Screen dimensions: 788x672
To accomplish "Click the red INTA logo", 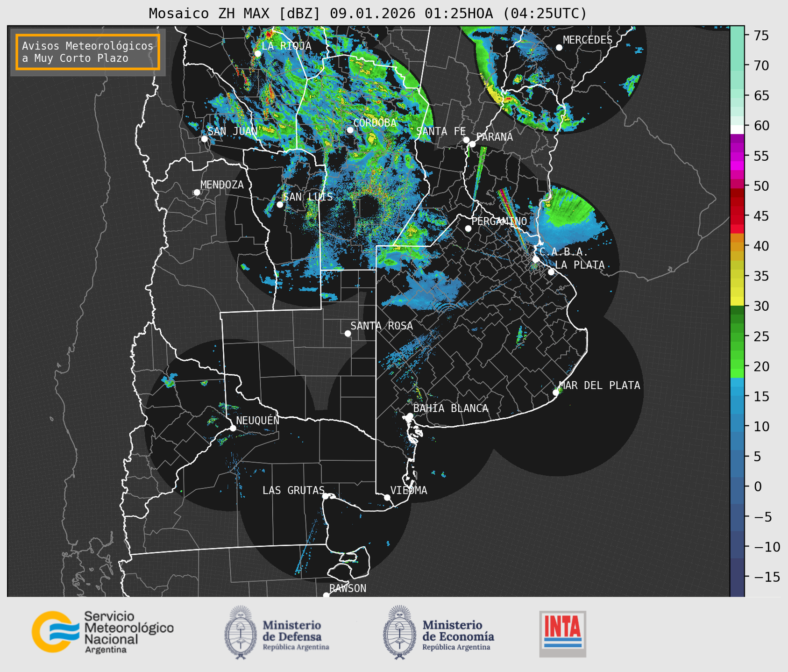I will (562, 633).
